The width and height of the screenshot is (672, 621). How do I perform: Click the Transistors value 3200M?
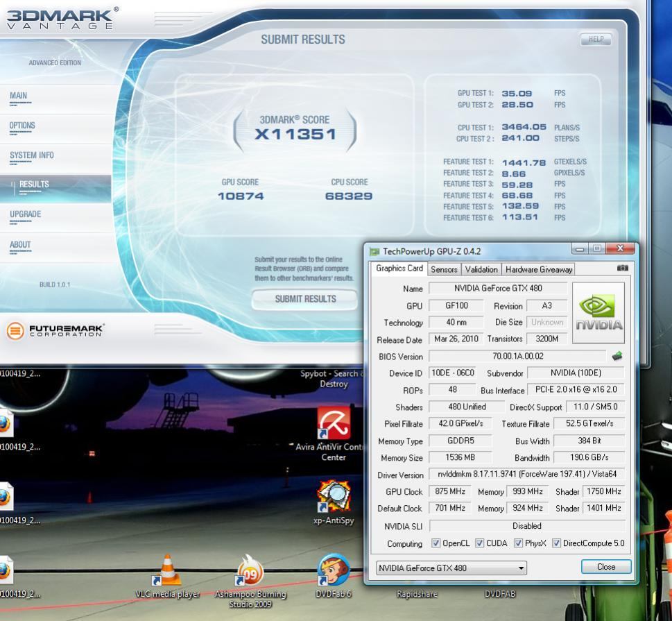tap(546, 339)
